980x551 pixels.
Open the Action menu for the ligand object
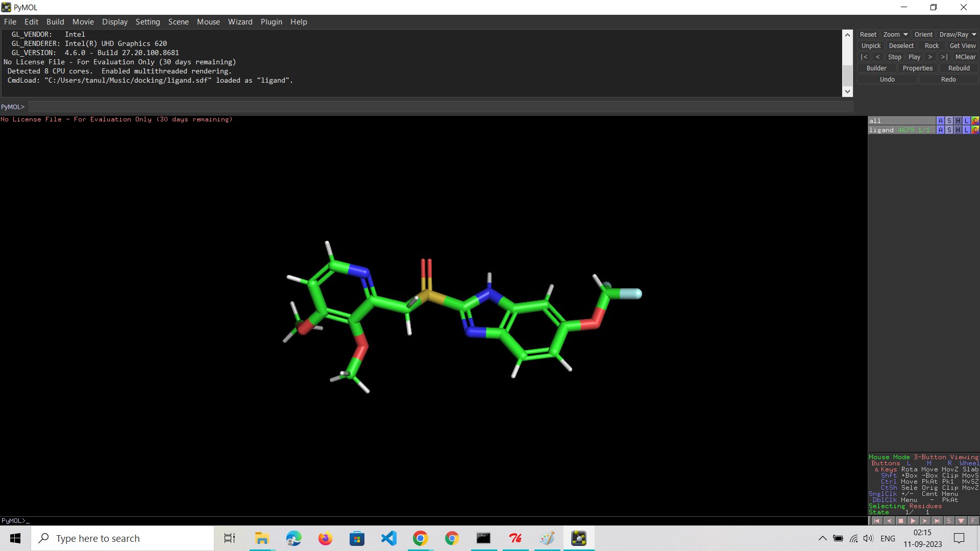pos(940,130)
